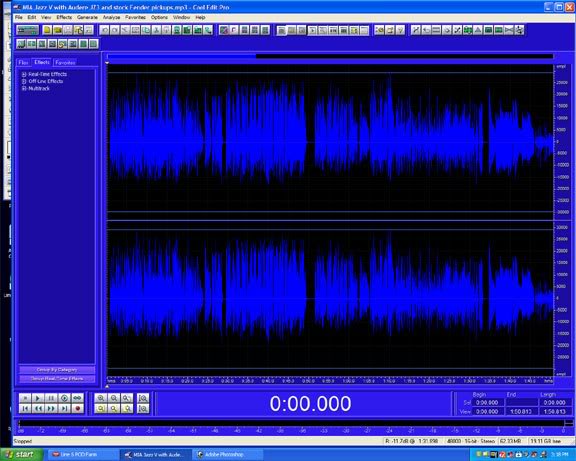576x461 pixels.
Task: Toggle the Play Looped button
Action: click(78, 398)
